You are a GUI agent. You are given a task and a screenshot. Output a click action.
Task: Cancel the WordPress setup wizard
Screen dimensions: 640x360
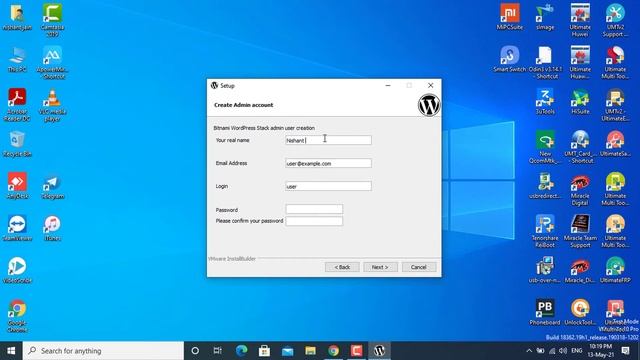click(419, 267)
